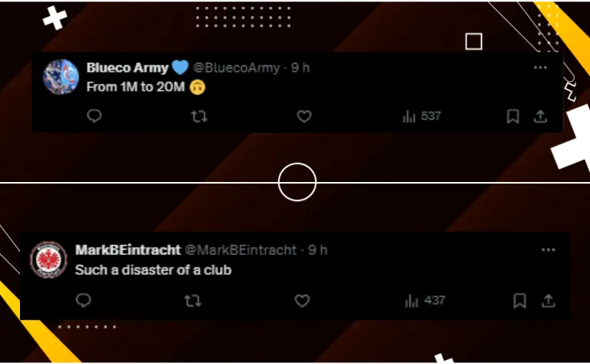
Task: Visit the @MarkBEintracht handle link
Action: point(240,250)
